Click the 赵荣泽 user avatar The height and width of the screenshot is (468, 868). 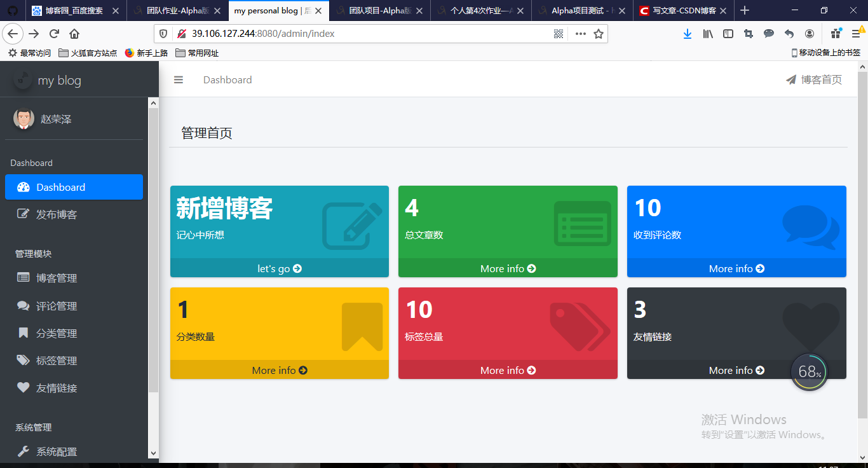point(24,118)
